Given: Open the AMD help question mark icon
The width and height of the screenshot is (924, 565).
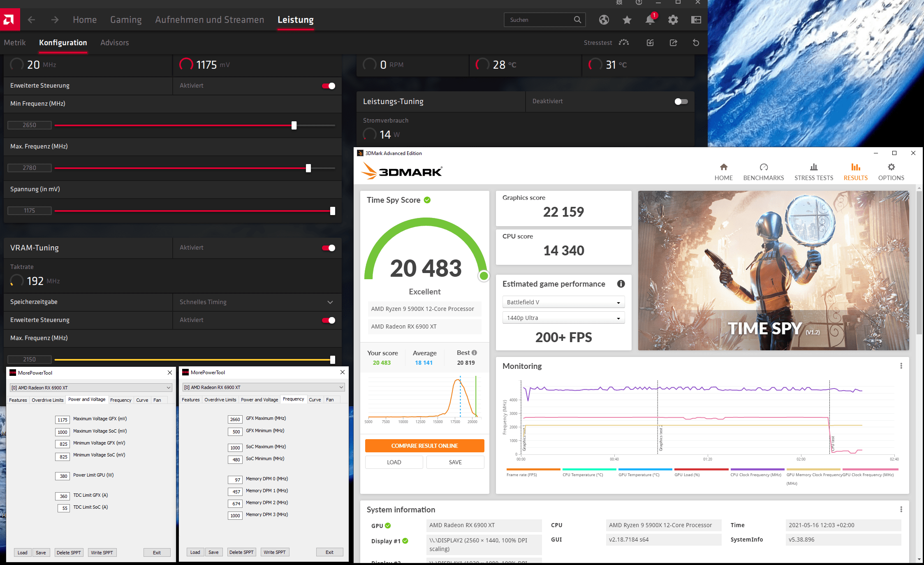Looking at the screenshot, I should pos(639,2).
